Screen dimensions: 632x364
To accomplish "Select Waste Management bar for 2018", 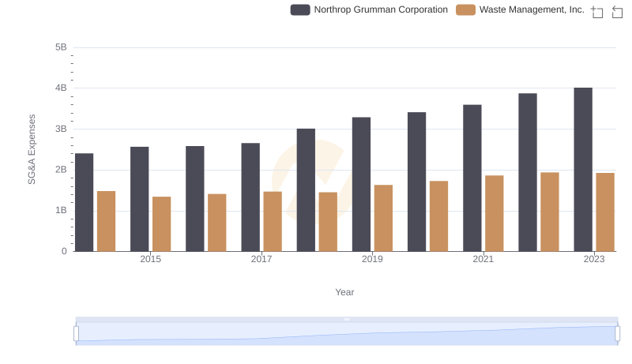I will [x=328, y=222].
